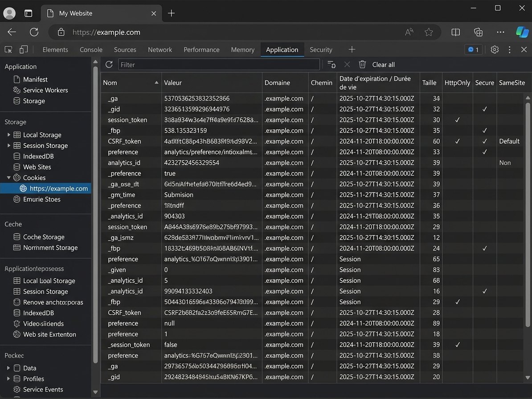The width and height of the screenshot is (532, 399).
Task: Switch to the Console tab
Action: point(91,49)
